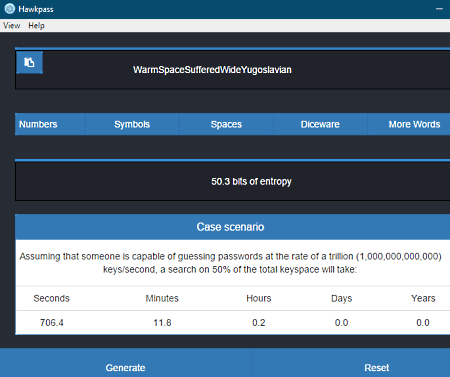This screenshot has width=450, height=377.
Task: Toggle the Symbols option
Action: 132,124
